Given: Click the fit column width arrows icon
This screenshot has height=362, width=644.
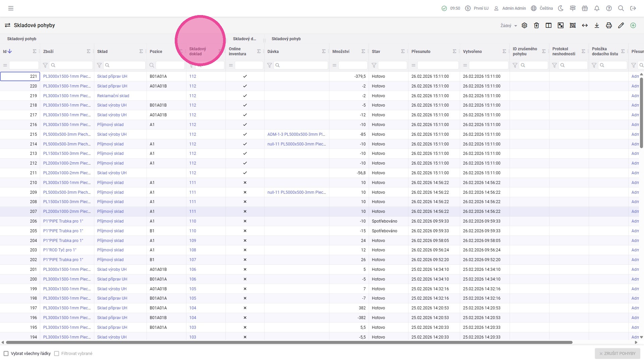Looking at the screenshot, I should pyautogui.click(x=585, y=25).
